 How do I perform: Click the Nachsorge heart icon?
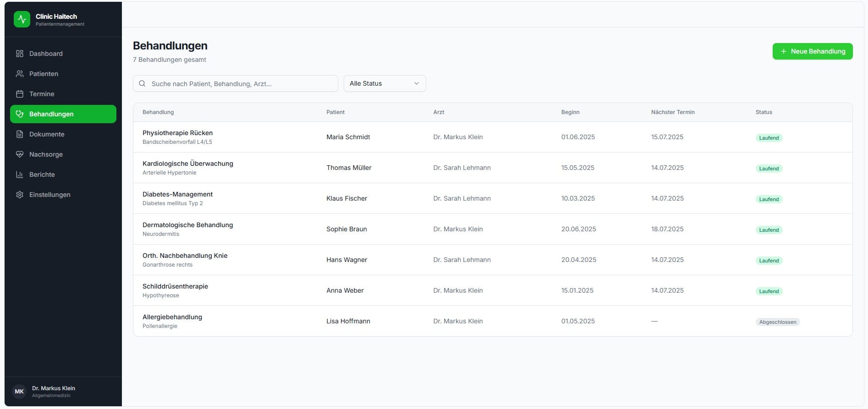tap(20, 154)
